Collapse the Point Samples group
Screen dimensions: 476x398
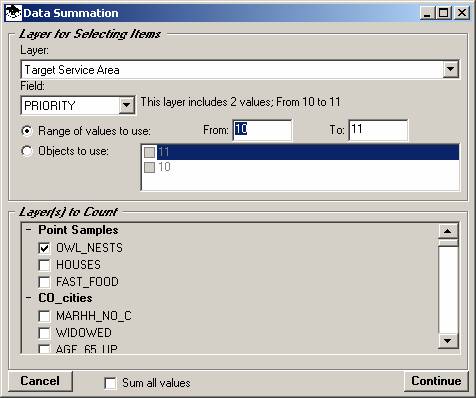[29, 230]
